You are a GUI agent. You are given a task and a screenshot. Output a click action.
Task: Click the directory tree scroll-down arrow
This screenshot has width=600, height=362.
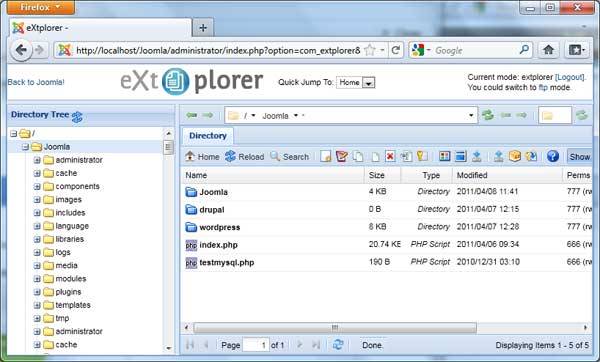(168, 348)
